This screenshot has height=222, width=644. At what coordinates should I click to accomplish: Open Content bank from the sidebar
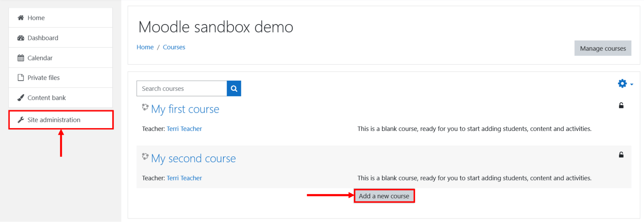pyautogui.click(x=61, y=97)
